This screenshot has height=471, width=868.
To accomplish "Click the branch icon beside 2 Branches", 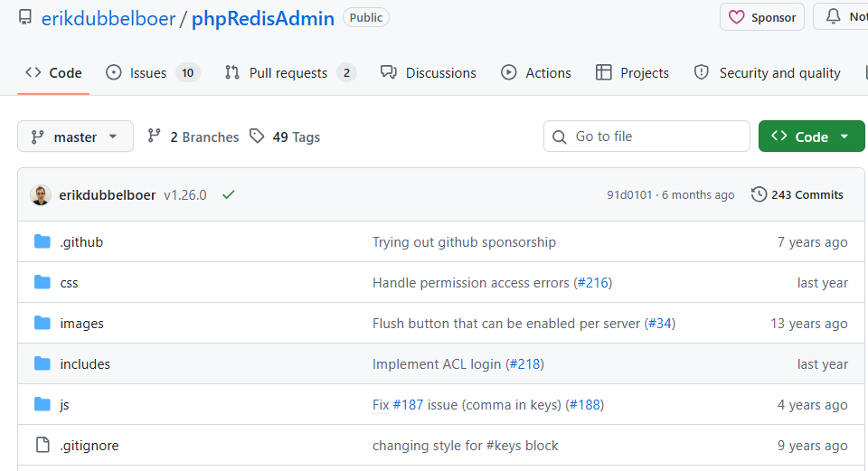I will point(154,136).
